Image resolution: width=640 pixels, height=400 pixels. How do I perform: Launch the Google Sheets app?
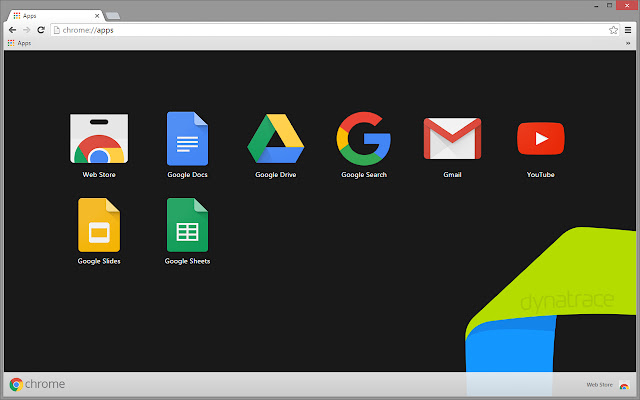click(x=187, y=225)
